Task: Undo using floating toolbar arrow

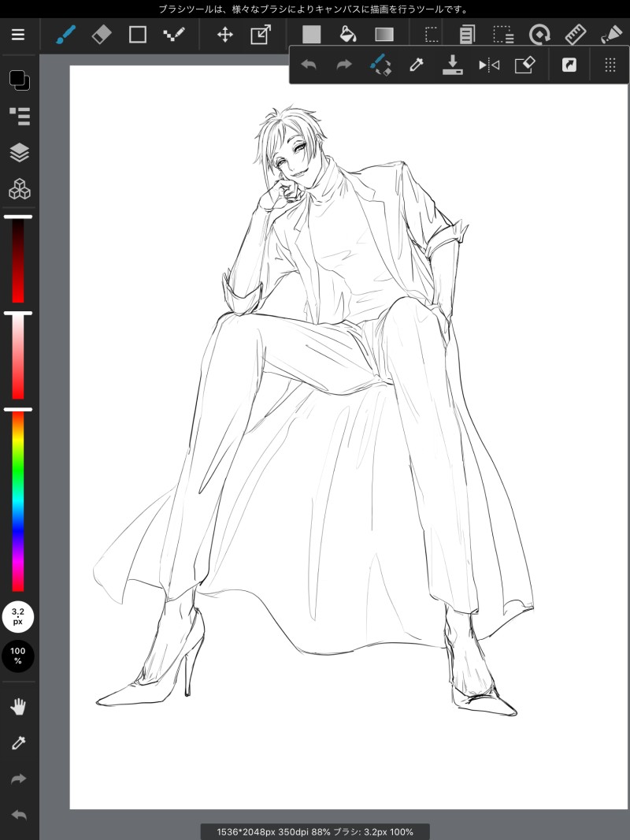Action: coord(309,65)
